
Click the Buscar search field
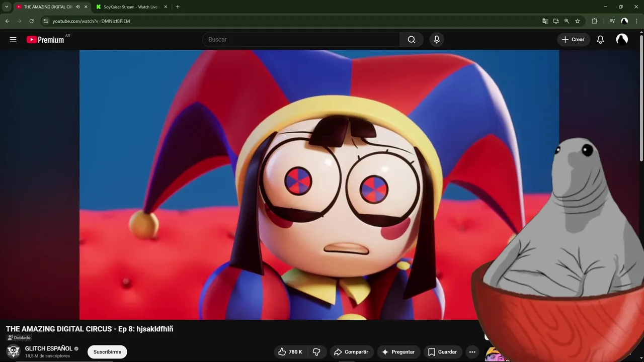pyautogui.click(x=301, y=40)
